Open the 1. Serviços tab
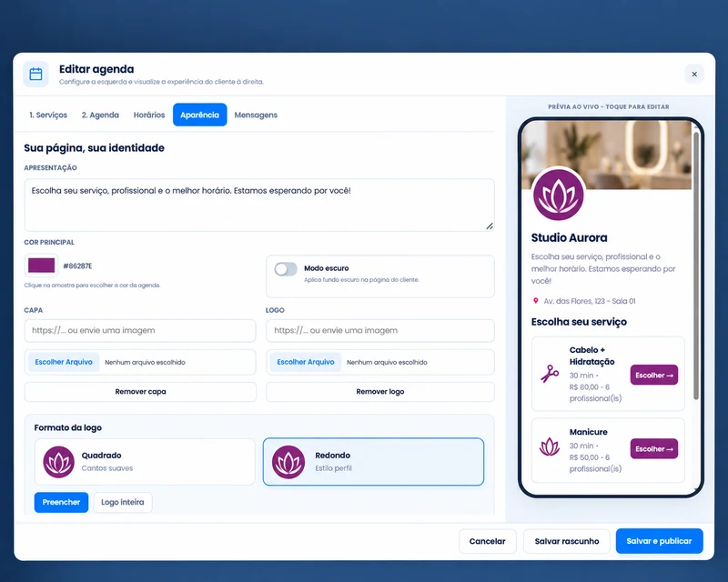Image resolution: width=728 pixels, height=582 pixels. [x=48, y=115]
